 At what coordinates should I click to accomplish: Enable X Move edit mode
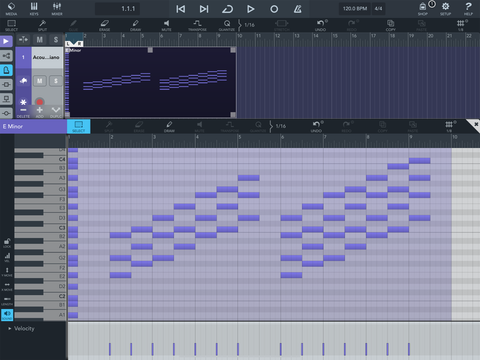pos(7,286)
